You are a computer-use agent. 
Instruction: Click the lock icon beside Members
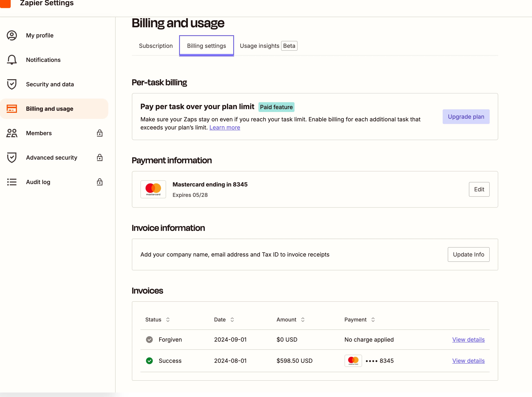(100, 133)
